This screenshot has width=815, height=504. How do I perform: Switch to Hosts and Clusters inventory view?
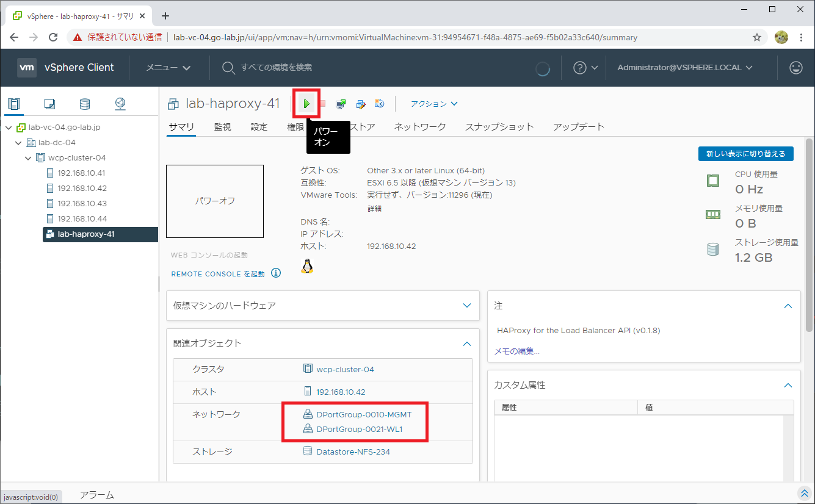coord(14,104)
